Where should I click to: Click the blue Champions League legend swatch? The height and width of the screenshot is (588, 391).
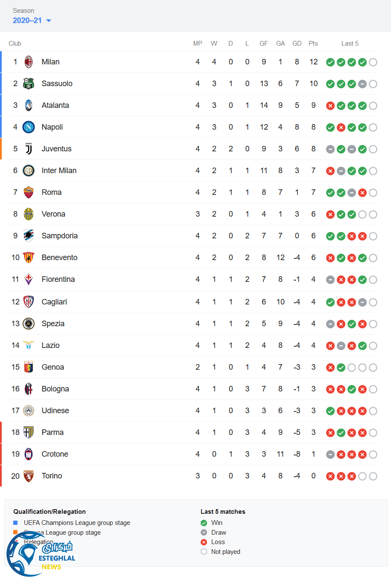click(x=16, y=523)
